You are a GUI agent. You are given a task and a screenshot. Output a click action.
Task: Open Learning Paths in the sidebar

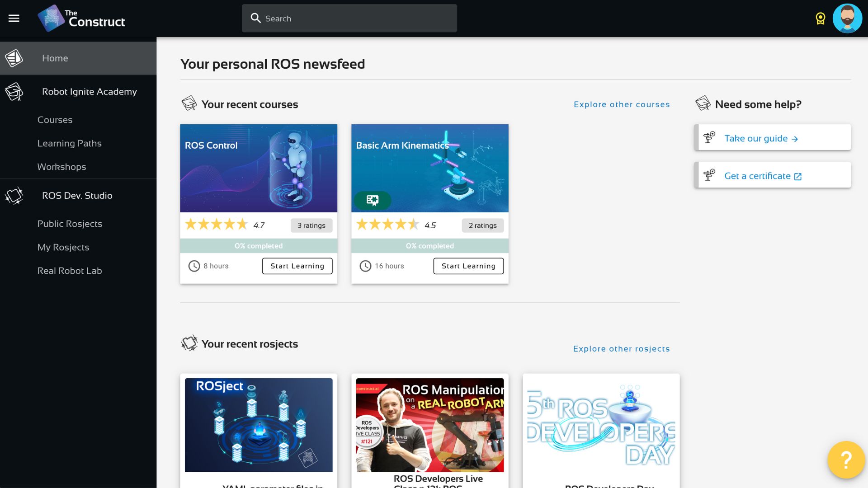click(69, 143)
